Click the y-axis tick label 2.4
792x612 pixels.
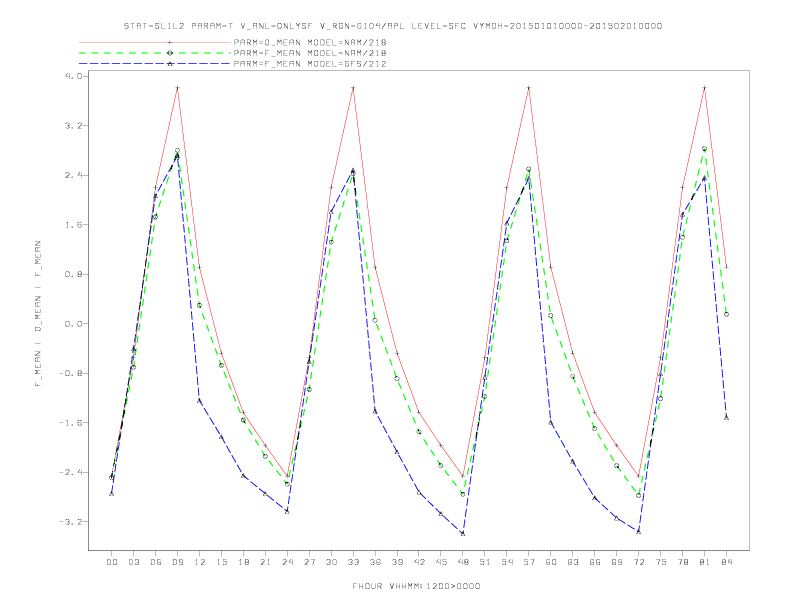tap(74, 175)
